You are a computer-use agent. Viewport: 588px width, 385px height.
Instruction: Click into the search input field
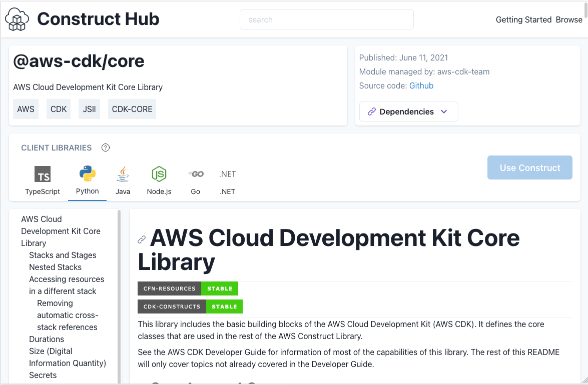click(x=326, y=19)
